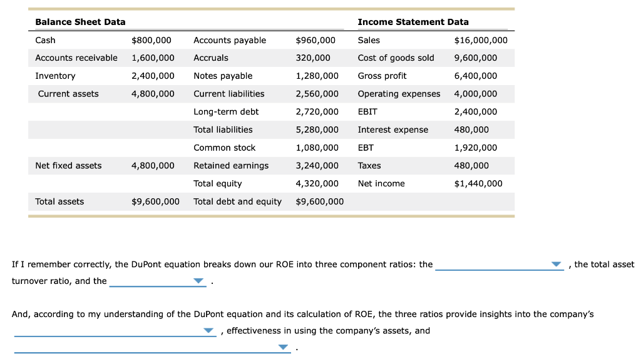641x364 pixels.
Task: Click the 'Gross profit' label
Action: [x=382, y=76]
